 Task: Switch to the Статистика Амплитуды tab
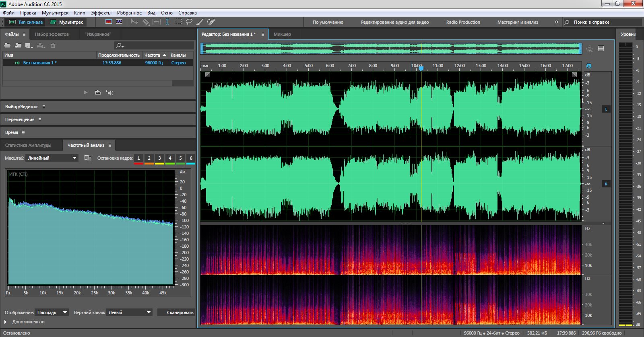coord(28,145)
